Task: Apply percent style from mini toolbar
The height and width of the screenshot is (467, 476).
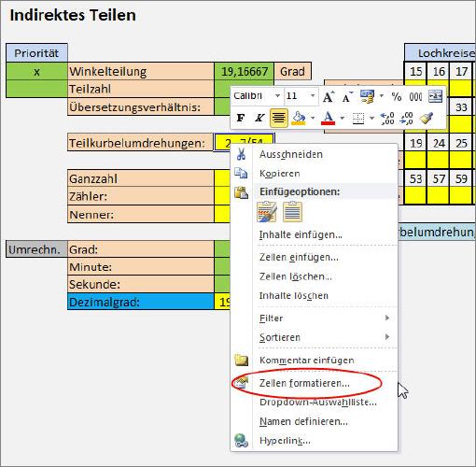Action: pyautogui.click(x=397, y=96)
